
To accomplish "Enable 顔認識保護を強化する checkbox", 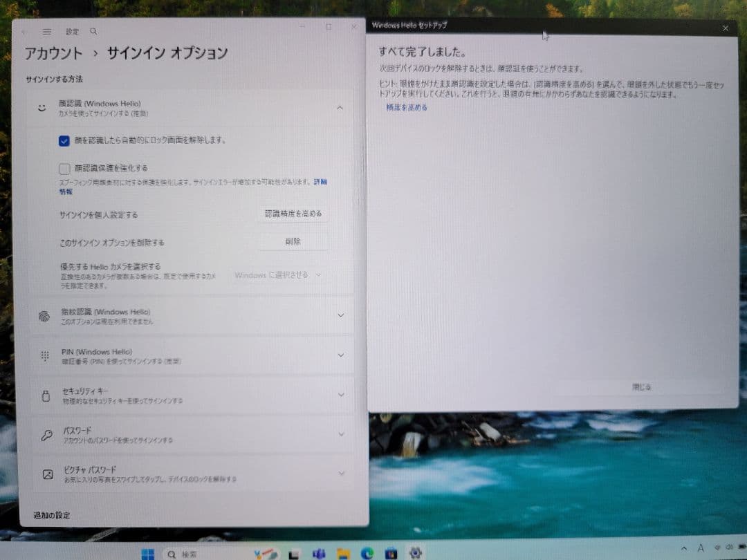I will 64,168.
